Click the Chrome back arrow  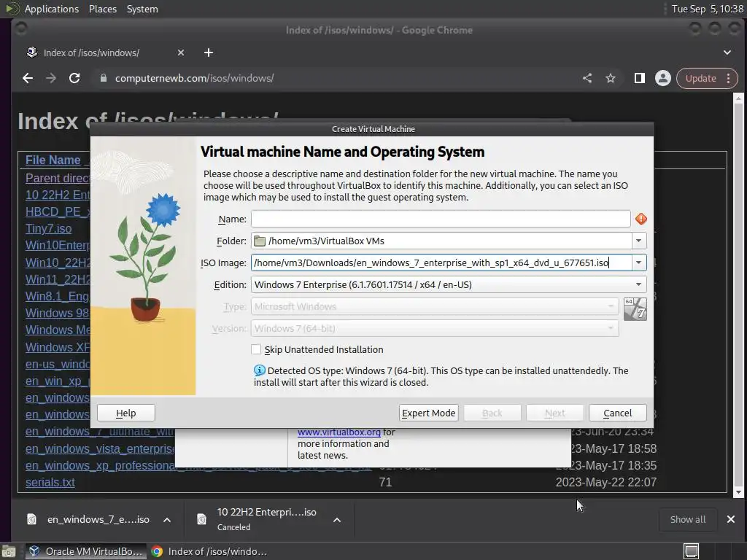pos(28,78)
